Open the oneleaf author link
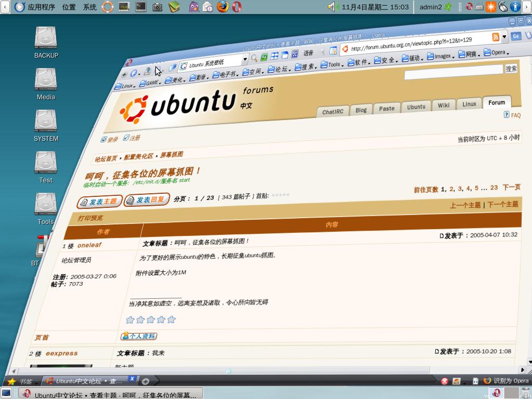Image resolution: width=532 pixels, height=399 pixels. pos(89,245)
